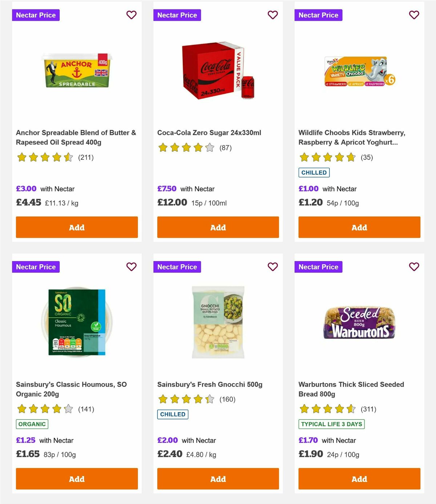Click the review count (141) for houmous
Image resolution: width=436 pixels, height=504 pixels.
pyautogui.click(x=86, y=409)
